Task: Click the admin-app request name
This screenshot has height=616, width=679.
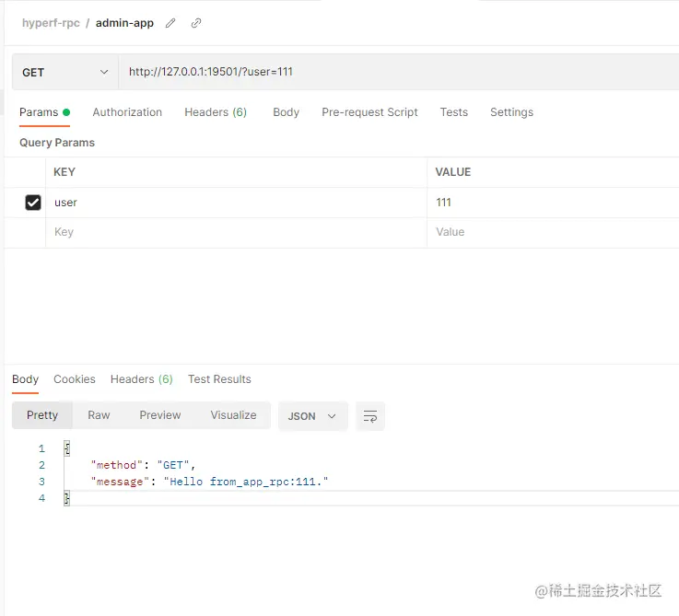Action: click(124, 23)
